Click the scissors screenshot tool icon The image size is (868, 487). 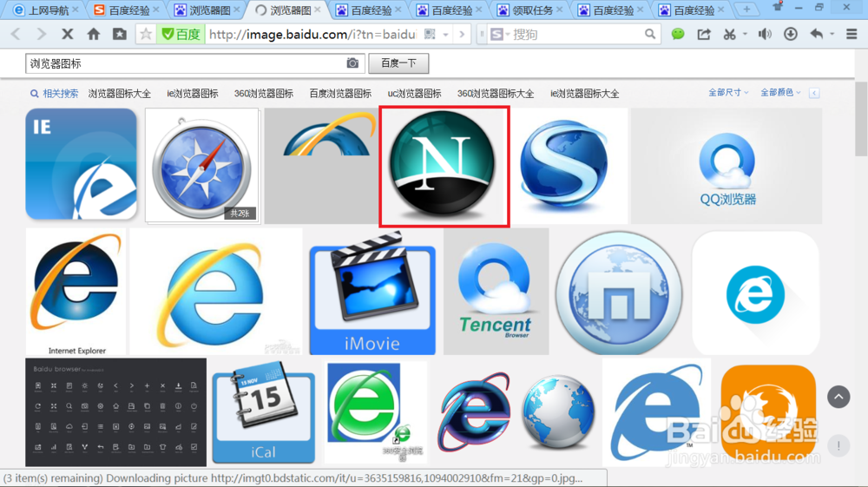point(730,35)
